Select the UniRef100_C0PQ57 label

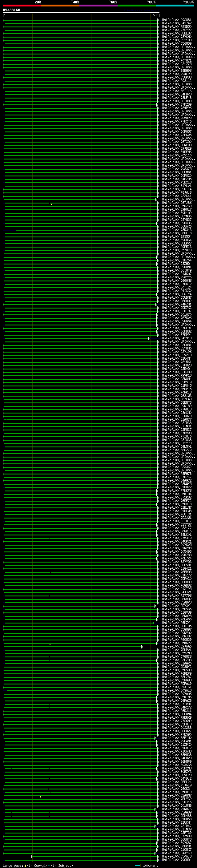click(x=176, y=132)
